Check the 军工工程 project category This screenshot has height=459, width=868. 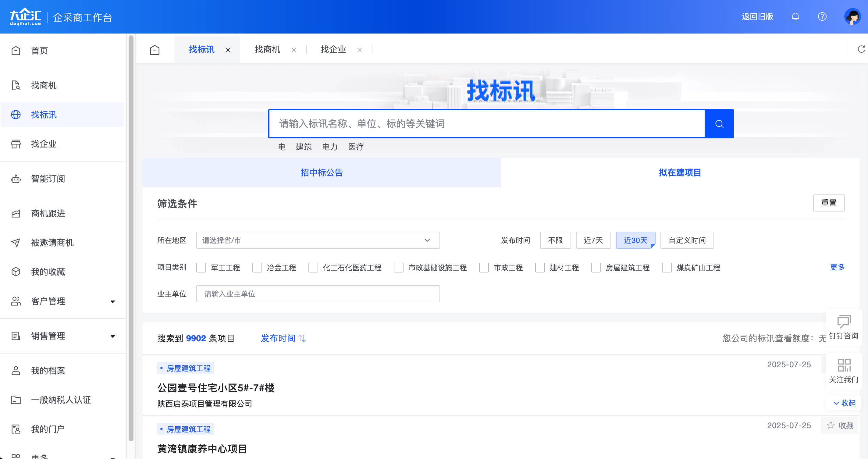tap(201, 267)
